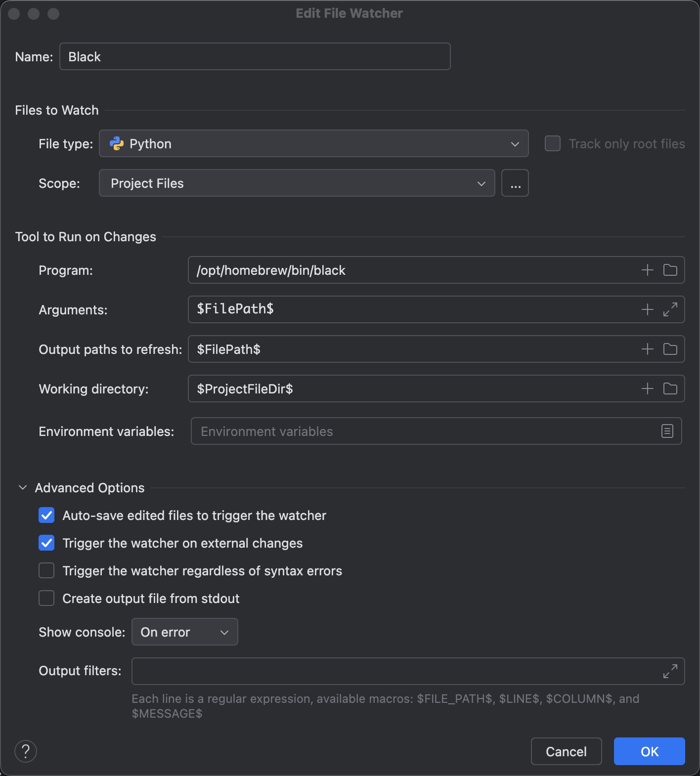Open the Show console dropdown
The width and height of the screenshot is (700, 776).
tap(184, 632)
